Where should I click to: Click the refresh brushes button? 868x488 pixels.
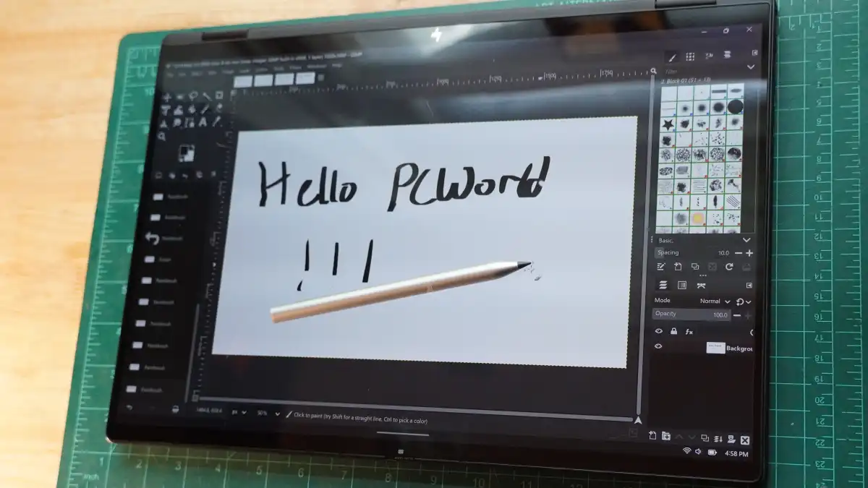pos(729,267)
